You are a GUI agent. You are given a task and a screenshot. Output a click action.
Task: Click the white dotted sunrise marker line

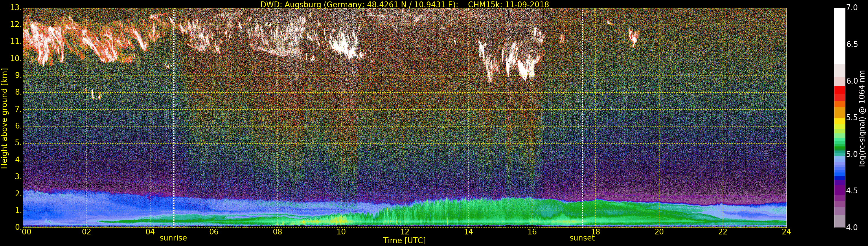tap(174, 118)
